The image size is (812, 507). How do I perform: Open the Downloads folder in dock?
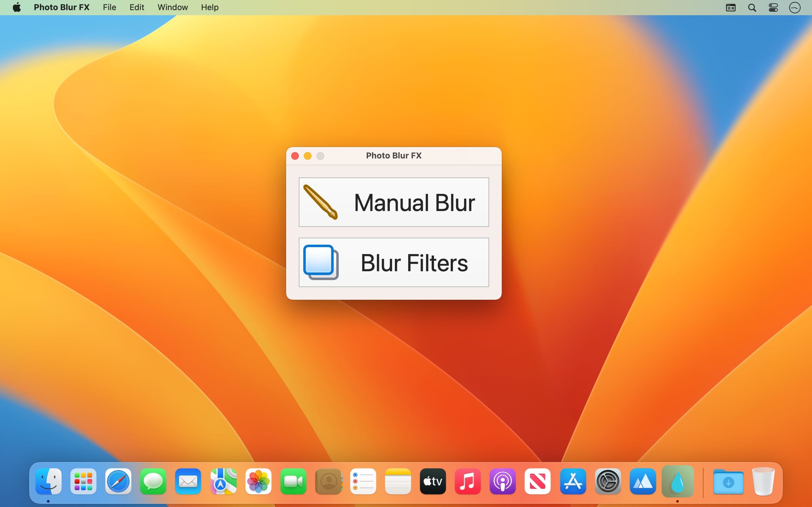coord(728,482)
